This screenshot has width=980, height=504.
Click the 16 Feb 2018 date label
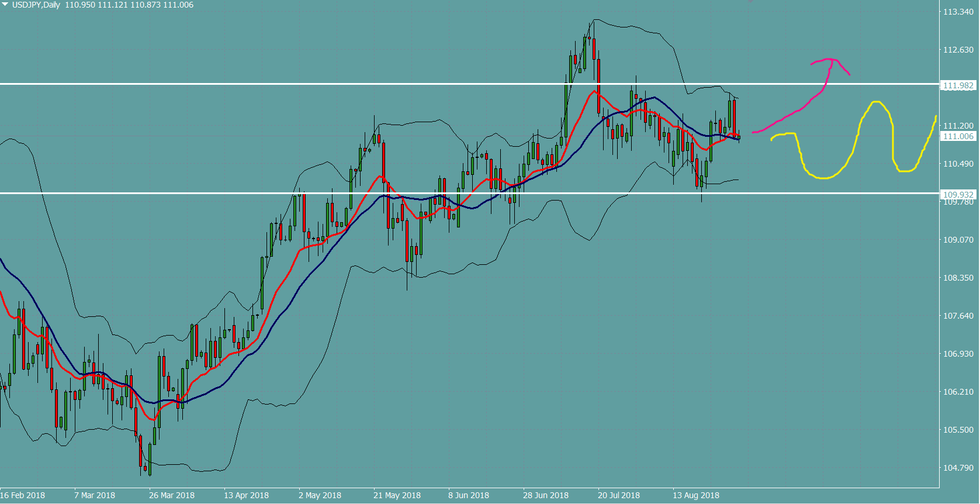click(x=23, y=495)
